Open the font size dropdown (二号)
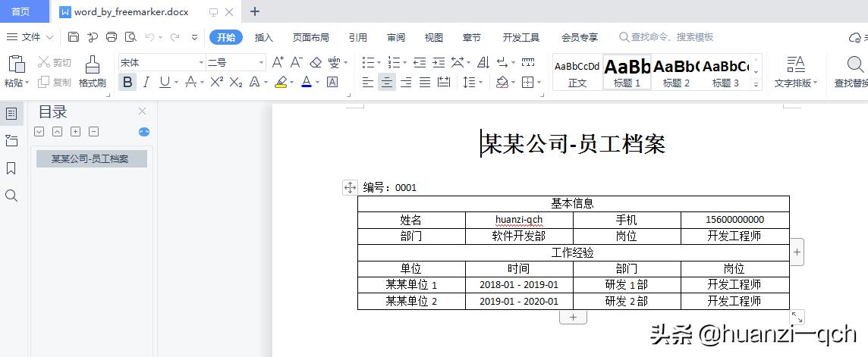The image size is (868, 357). coord(261,62)
